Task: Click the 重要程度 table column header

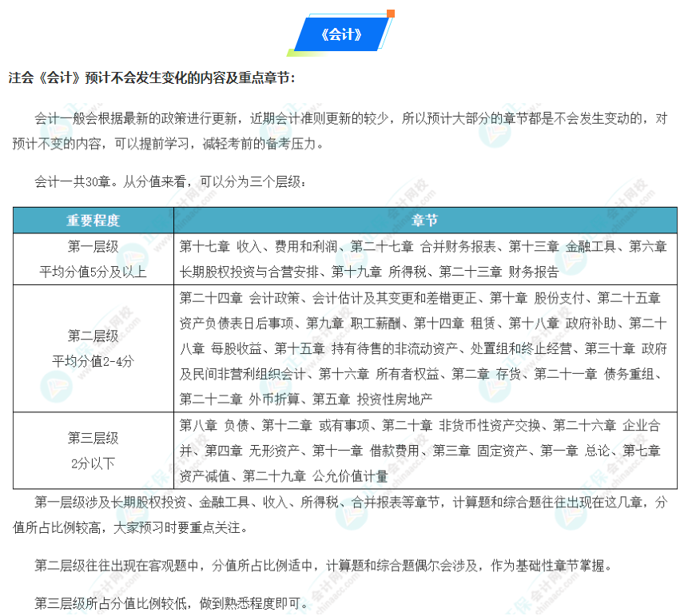Action: coord(93,221)
